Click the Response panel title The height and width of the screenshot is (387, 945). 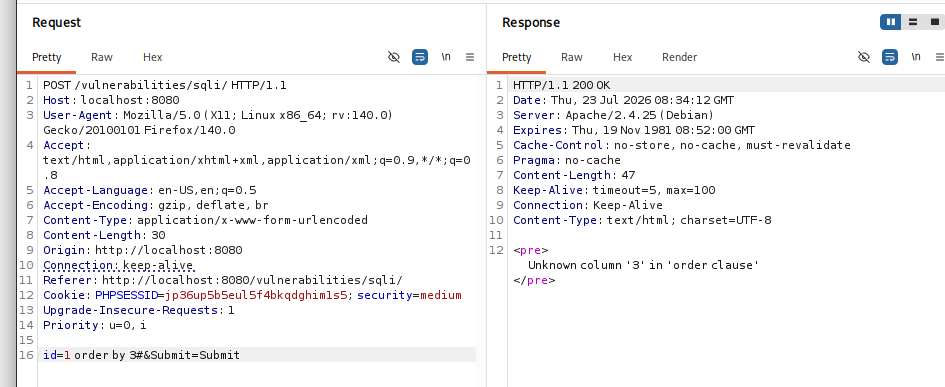531,22
